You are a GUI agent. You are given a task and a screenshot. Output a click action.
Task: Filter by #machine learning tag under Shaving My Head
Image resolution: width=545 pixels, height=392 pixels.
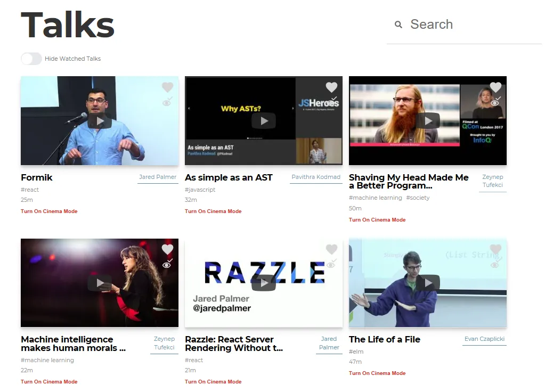click(376, 198)
